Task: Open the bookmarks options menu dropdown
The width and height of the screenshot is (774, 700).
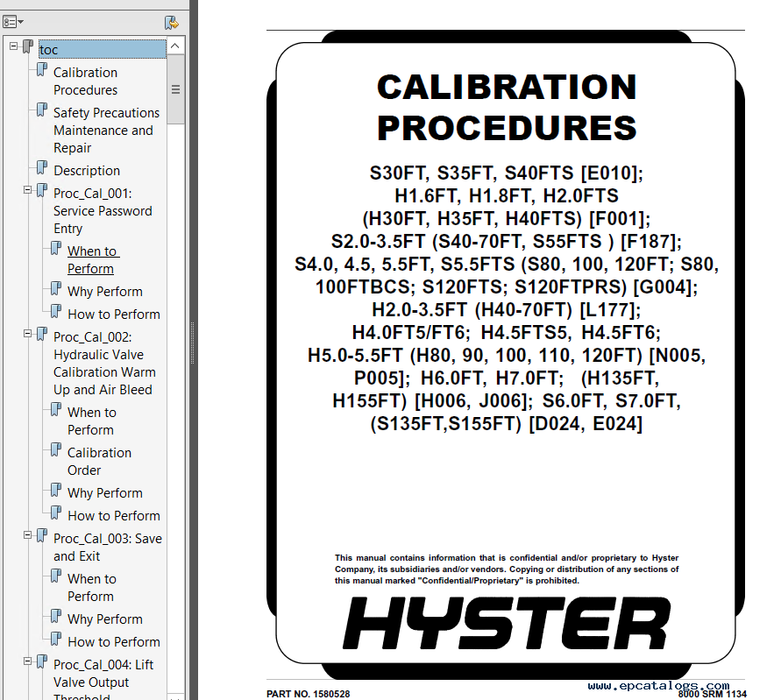Action: (x=13, y=22)
